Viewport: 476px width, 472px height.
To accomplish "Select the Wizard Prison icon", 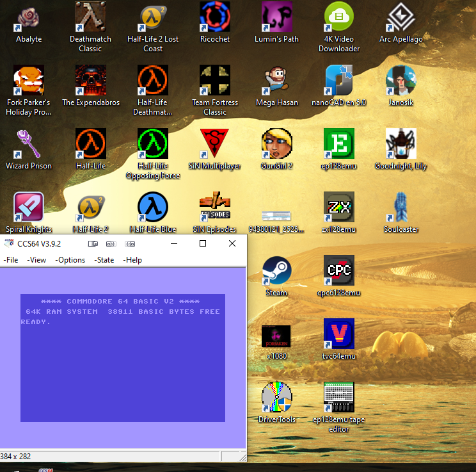I will point(29,144).
